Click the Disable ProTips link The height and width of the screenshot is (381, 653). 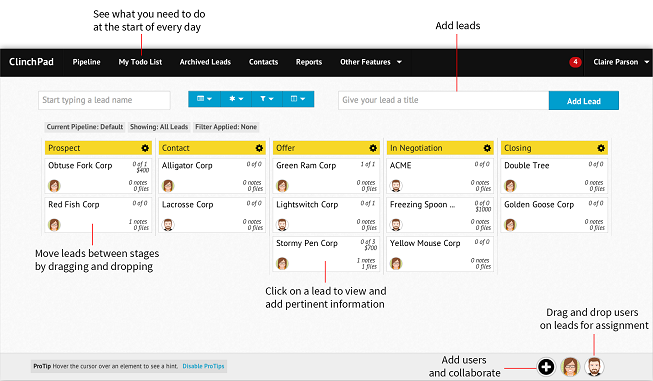click(203, 366)
